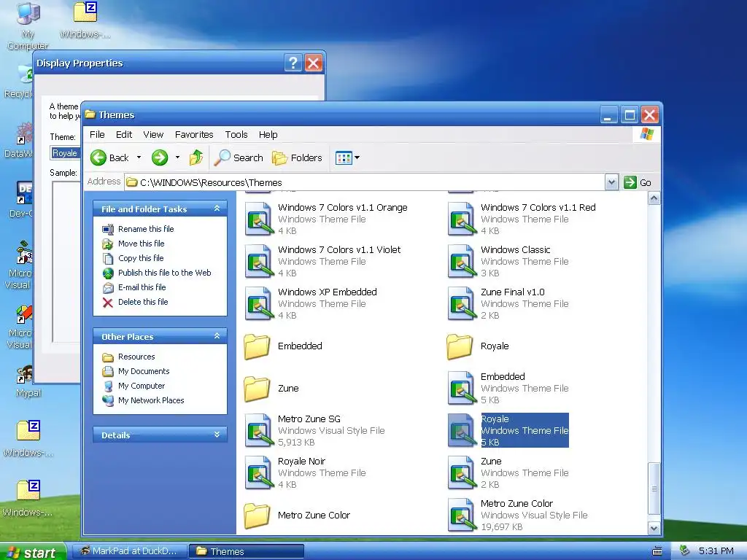
Task: Click the green Forward arrow icon
Action: pyautogui.click(x=160, y=157)
